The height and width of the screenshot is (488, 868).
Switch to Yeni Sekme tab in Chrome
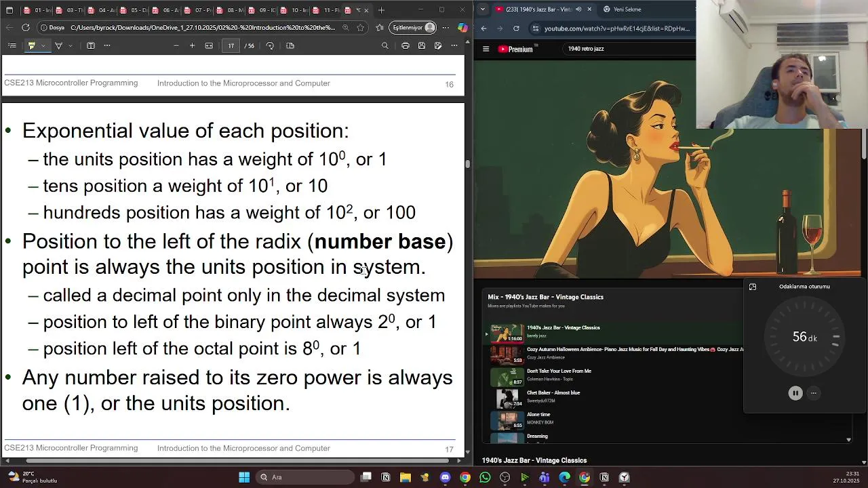click(x=627, y=9)
